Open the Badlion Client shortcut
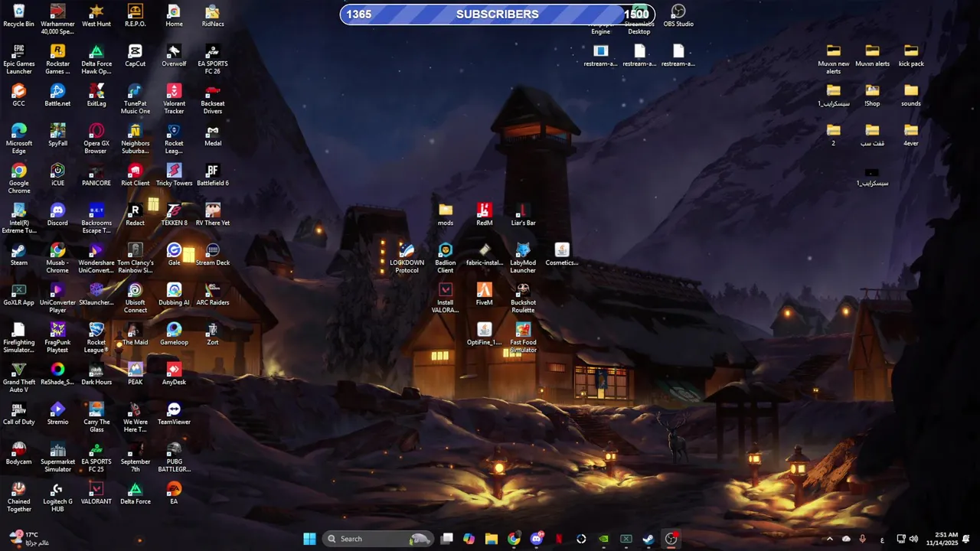Viewport: 980px width, 551px height. coord(446,258)
